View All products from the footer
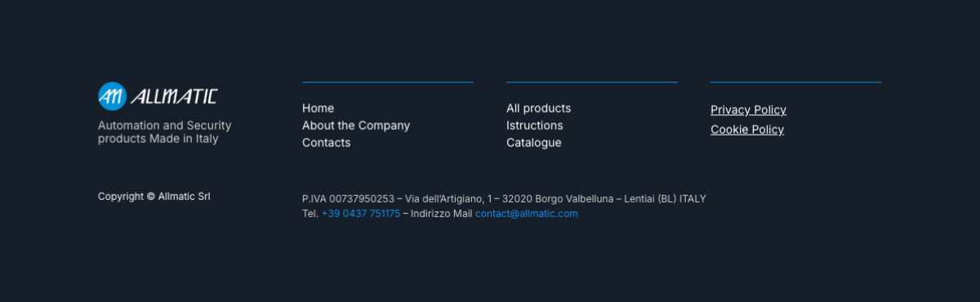980x302 pixels. coord(538,108)
